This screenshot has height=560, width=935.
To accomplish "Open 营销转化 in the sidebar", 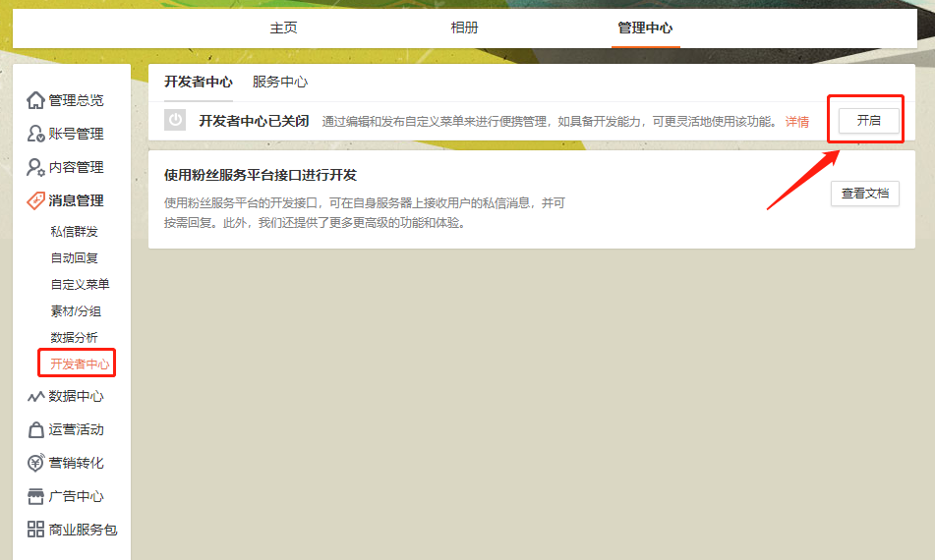I will pyautogui.click(x=76, y=463).
